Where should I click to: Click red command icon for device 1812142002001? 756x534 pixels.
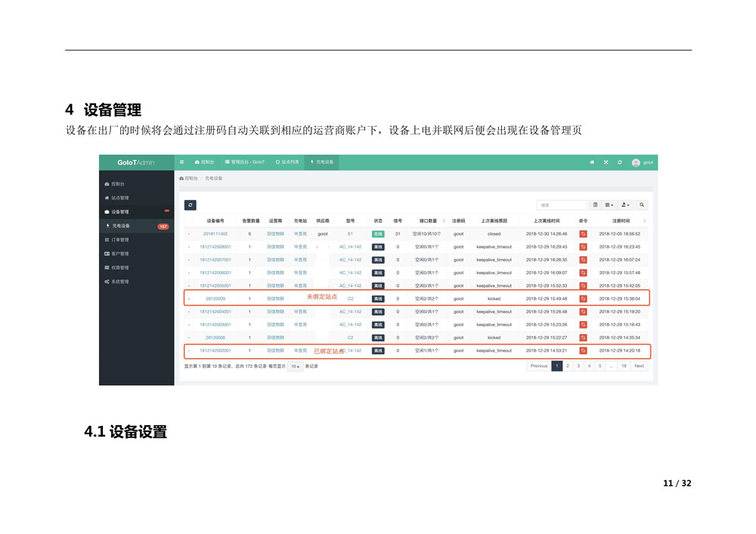[583, 350]
